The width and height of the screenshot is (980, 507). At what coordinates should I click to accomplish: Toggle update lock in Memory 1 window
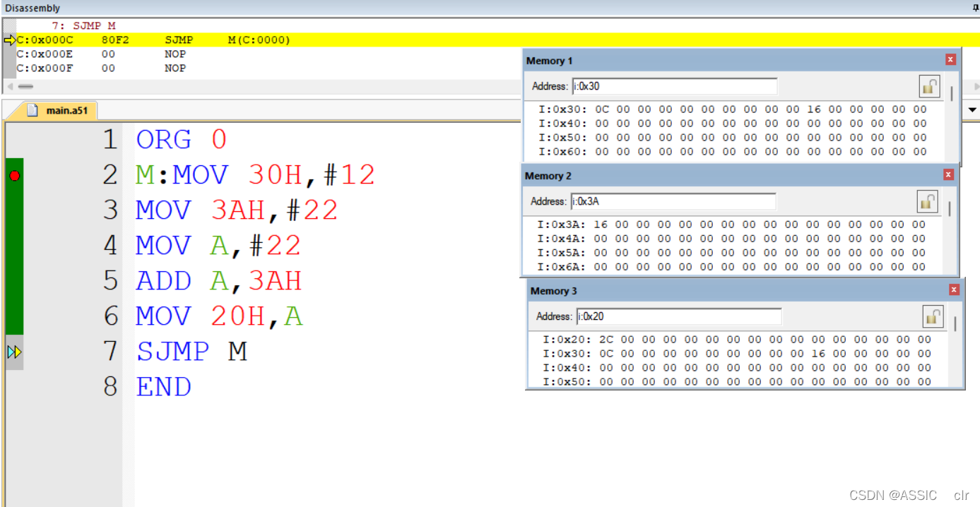tap(929, 85)
